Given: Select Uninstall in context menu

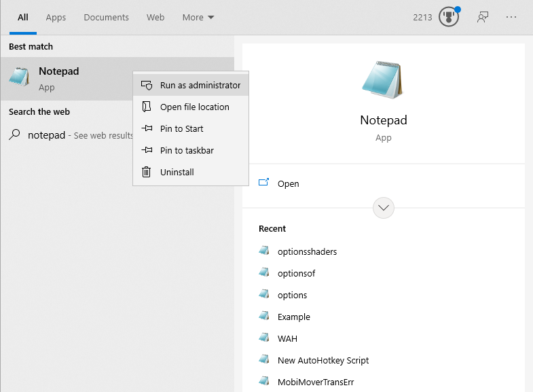Looking at the screenshot, I should 191,172.
